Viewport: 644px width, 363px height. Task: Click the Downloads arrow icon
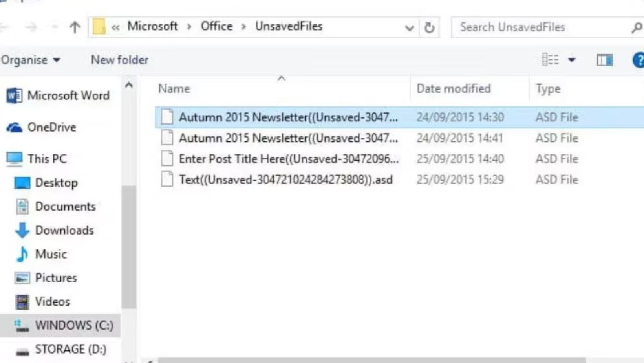pos(22,231)
